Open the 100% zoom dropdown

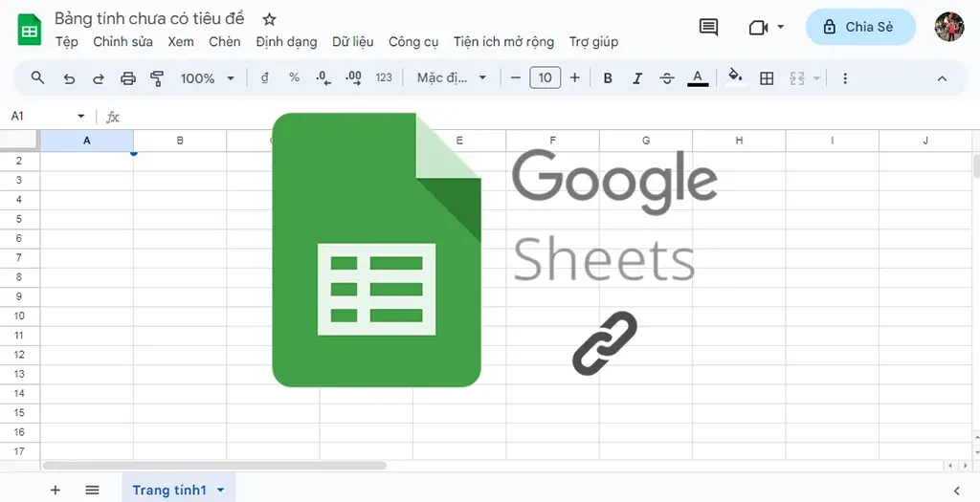[x=208, y=78]
